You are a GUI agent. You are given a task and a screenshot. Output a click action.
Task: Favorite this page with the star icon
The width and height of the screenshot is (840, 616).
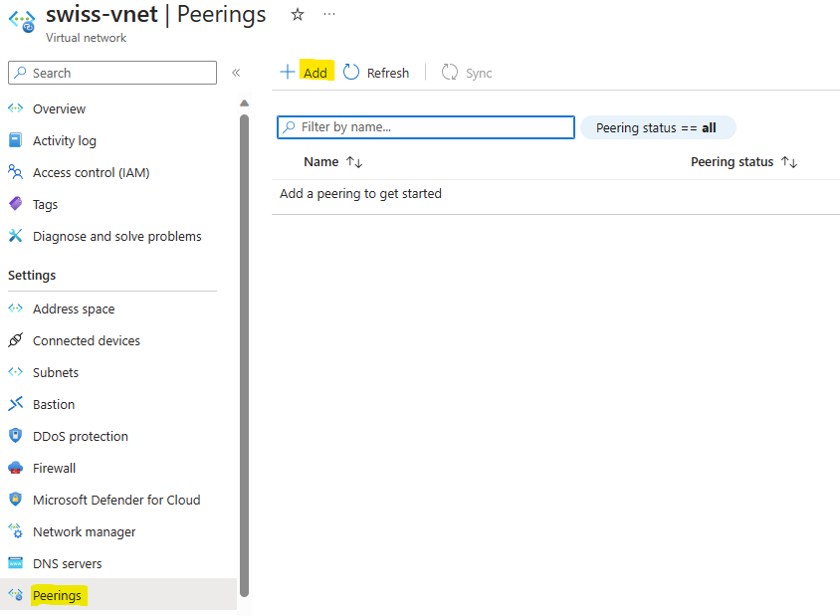pos(298,15)
